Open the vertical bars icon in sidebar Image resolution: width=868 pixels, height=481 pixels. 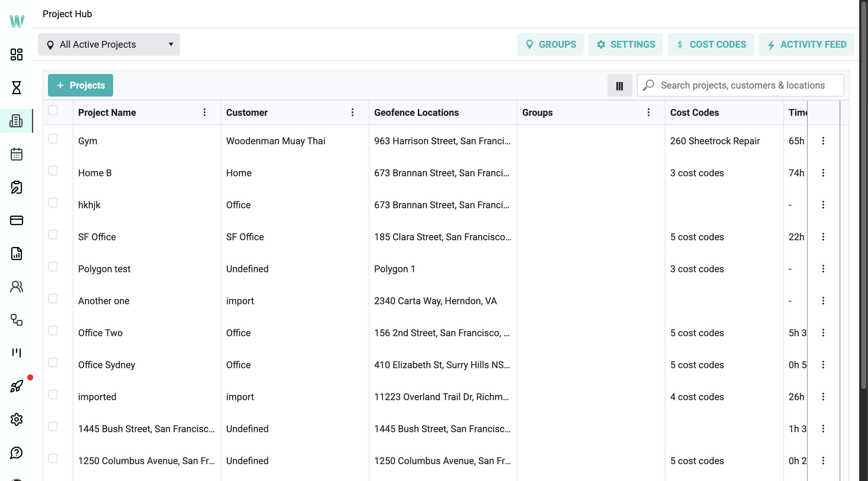[x=16, y=352]
